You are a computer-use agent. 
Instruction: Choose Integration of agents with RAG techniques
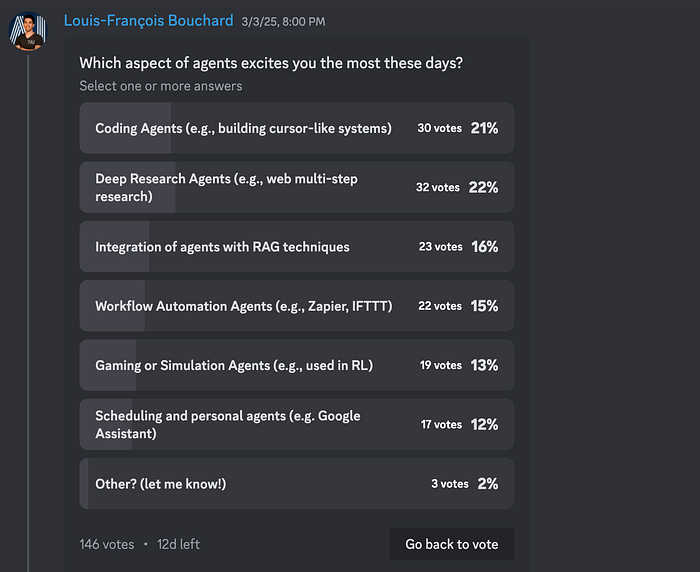point(296,247)
